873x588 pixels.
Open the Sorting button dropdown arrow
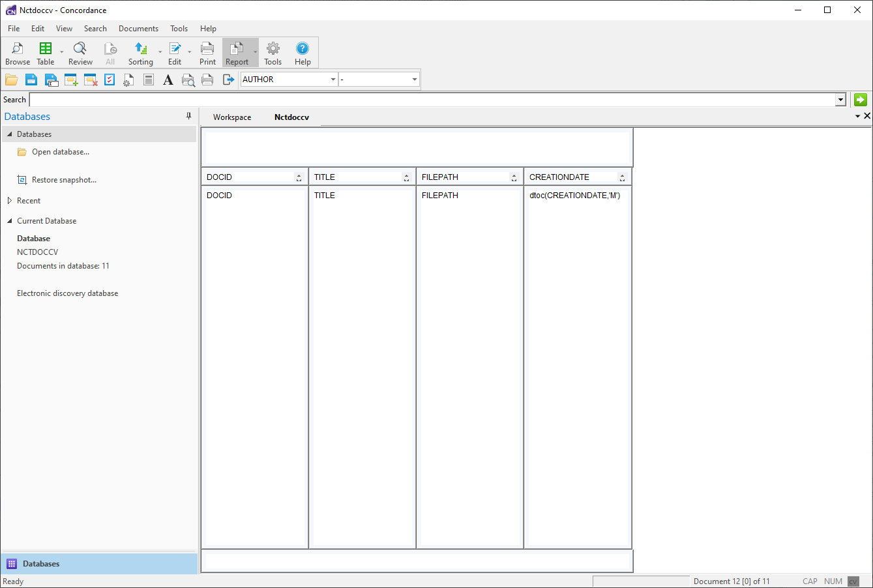coord(160,52)
